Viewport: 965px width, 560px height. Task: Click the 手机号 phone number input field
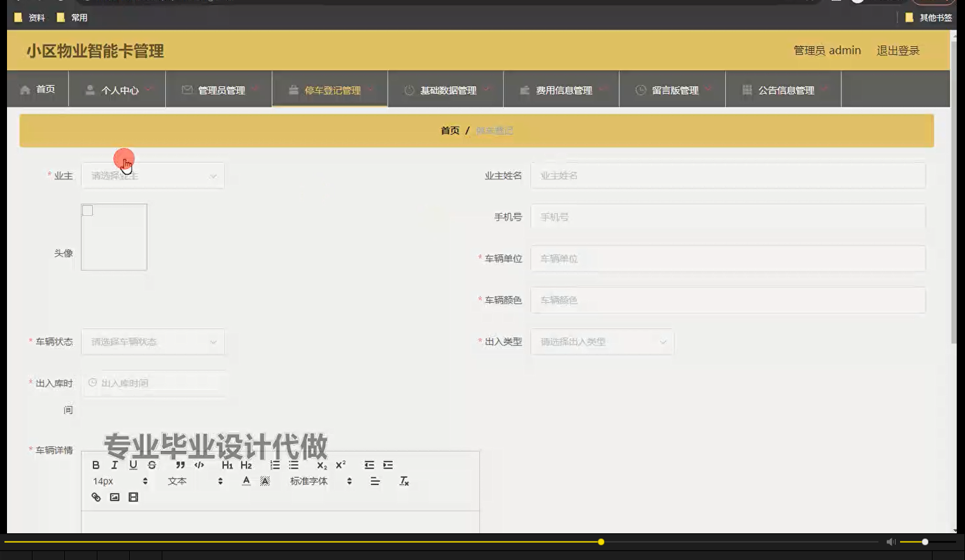(728, 216)
